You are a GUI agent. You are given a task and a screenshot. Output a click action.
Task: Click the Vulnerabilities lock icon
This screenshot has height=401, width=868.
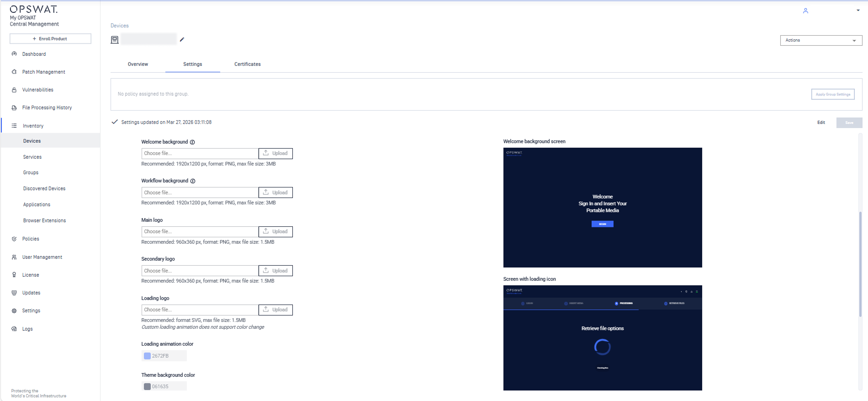click(14, 90)
